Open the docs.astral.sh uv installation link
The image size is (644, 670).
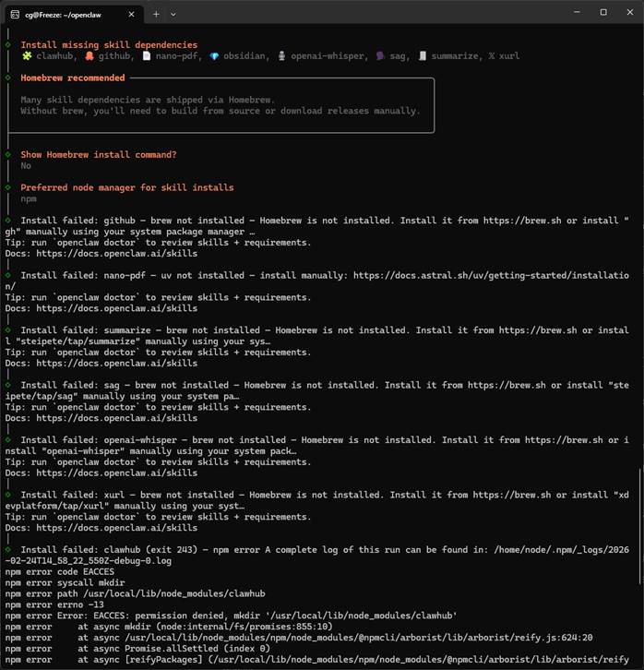pos(489,275)
